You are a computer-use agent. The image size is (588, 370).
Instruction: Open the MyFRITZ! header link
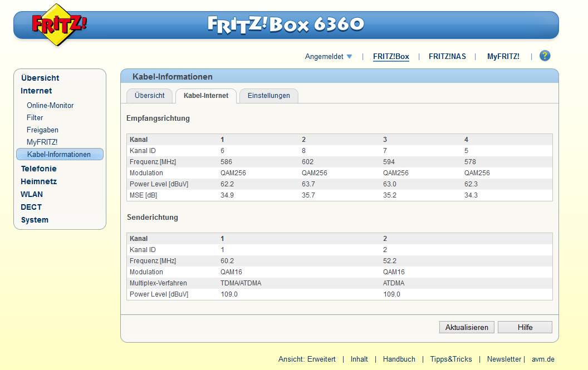coord(503,56)
